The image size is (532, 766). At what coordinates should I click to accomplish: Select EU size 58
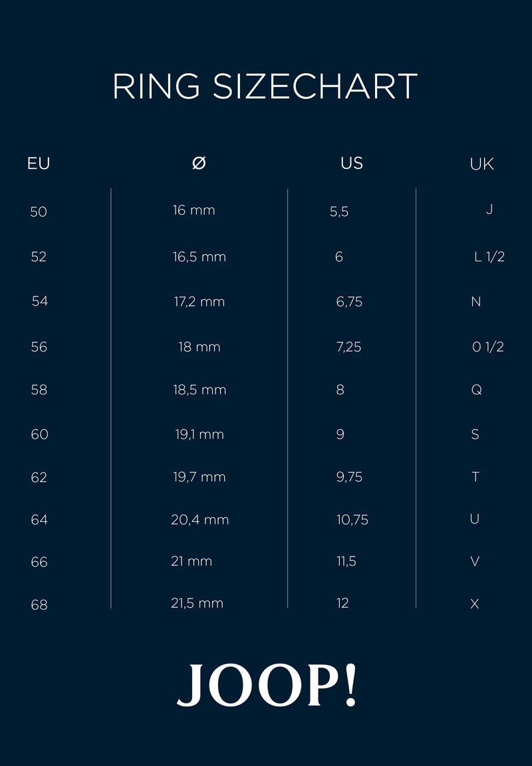(39, 390)
